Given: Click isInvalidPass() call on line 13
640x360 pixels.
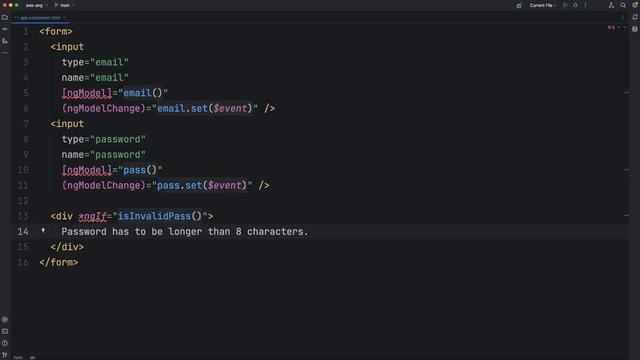Looking at the screenshot, I should click(160, 216).
